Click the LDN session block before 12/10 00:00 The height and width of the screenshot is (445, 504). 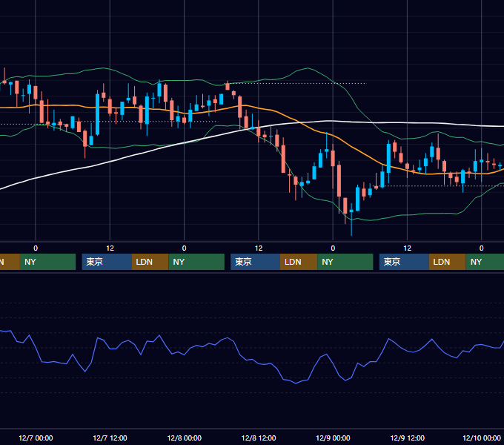[x=448, y=262]
